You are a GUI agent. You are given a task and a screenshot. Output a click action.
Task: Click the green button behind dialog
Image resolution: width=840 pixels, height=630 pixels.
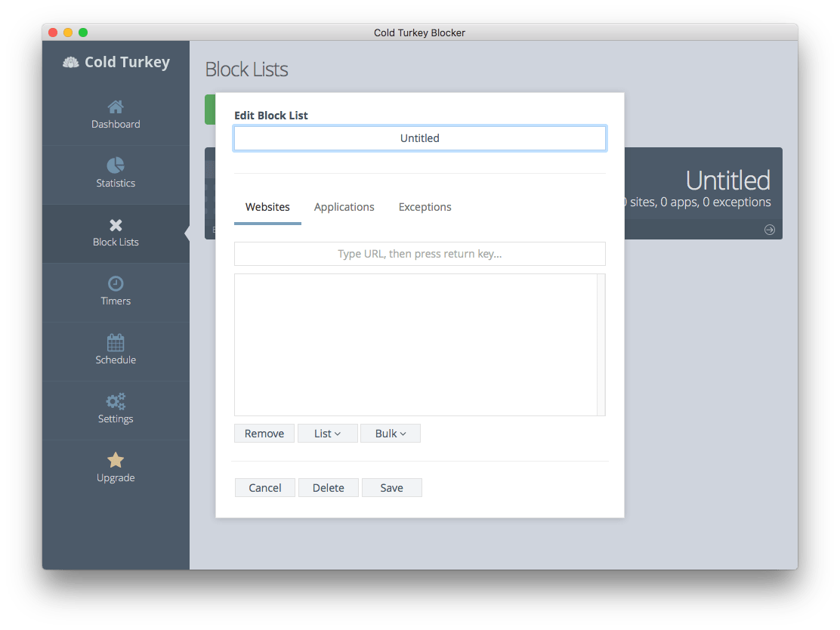[x=210, y=110]
